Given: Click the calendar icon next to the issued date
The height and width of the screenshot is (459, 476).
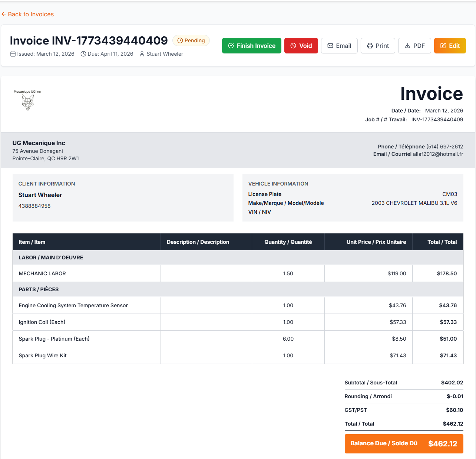Looking at the screenshot, I should pyautogui.click(x=13, y=54).
